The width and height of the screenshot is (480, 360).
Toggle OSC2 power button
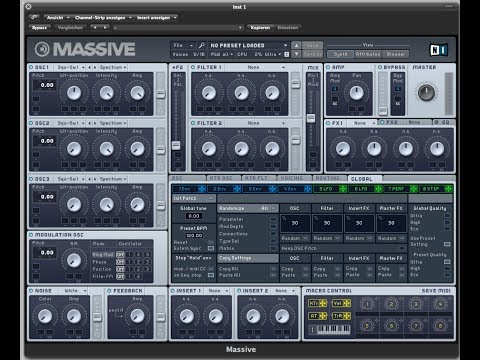pyautogui.click(x=31, y=123)
